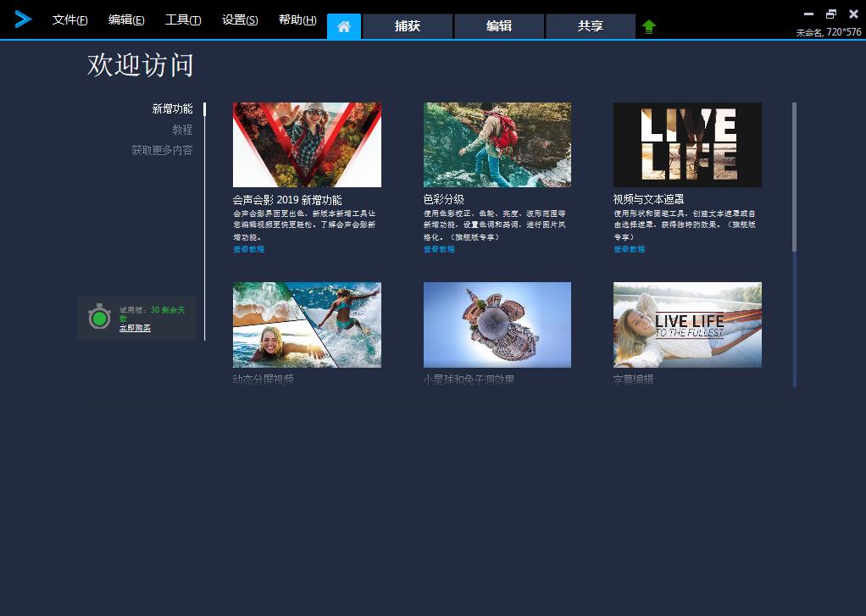866x616 pixels.
Task: Click the Home tab icon
Action: [343, 26]
